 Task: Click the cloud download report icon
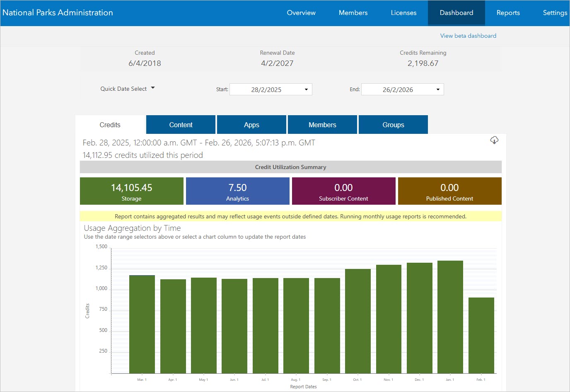494,140
